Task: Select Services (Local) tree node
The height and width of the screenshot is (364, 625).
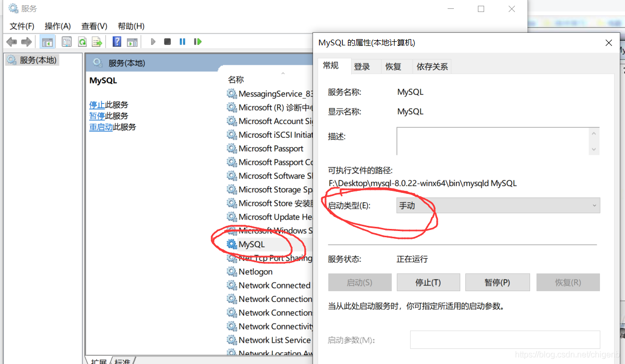Action: [32, 60]
